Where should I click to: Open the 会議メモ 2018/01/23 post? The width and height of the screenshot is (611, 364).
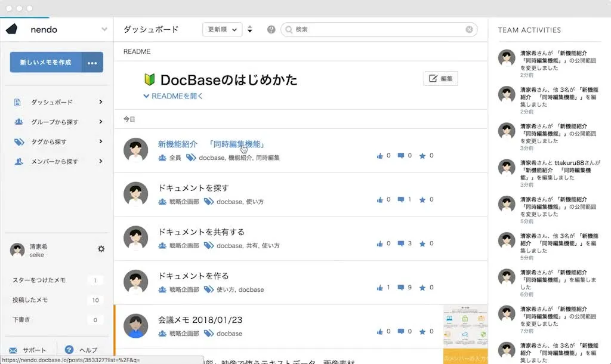point(200,320)
